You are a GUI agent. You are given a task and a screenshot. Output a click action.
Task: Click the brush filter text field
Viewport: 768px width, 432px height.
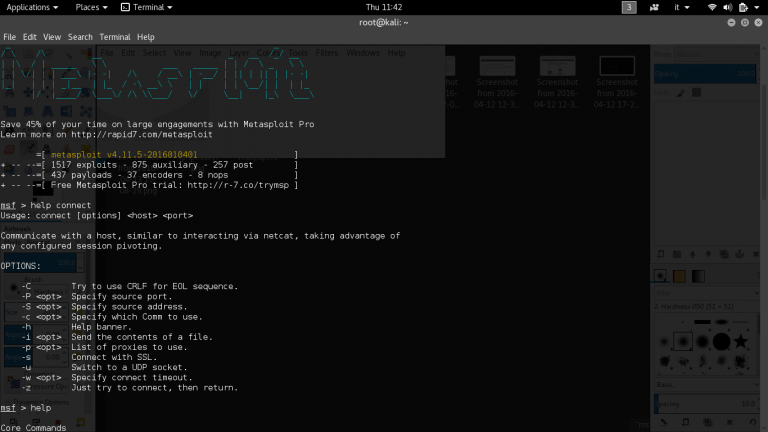pos(706,293)
